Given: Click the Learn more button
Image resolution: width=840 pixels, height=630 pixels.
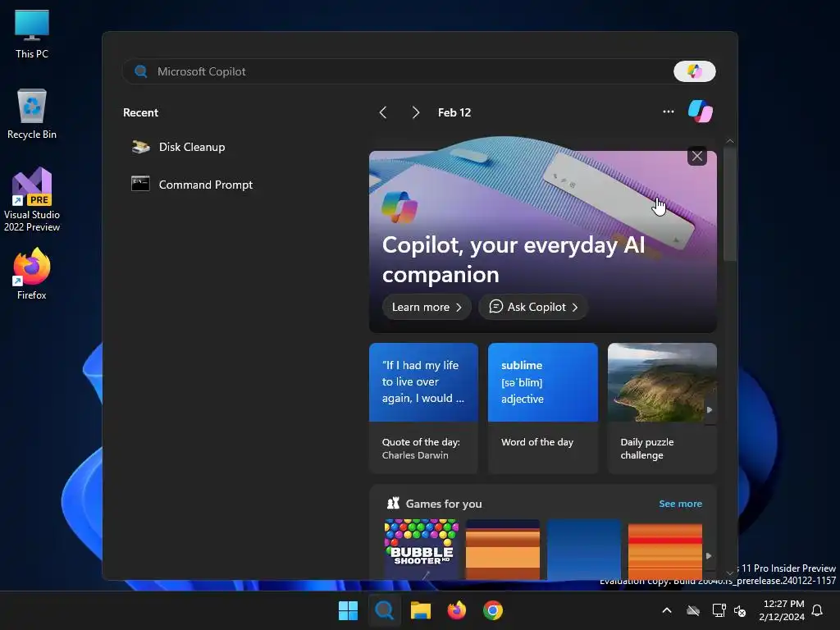Looking at the screenshot, I should 427,307.
